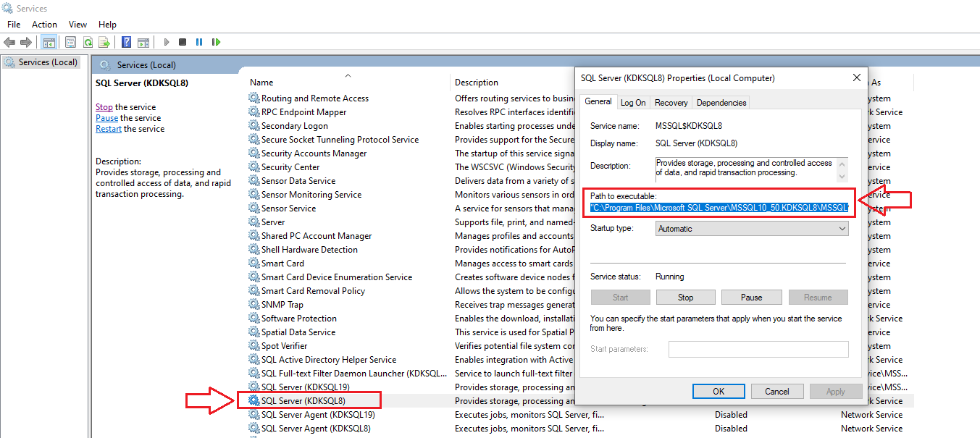Viewport: 980px width, 438px height.
Task: Open the Action menu
Action: point(44,25)
